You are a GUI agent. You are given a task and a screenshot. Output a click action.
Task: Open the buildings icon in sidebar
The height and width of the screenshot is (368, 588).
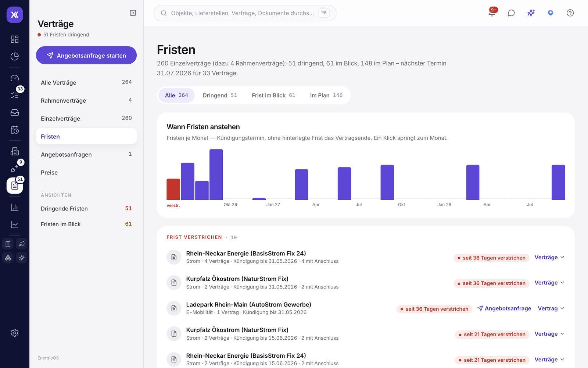pyautogui.click(x=15, y=151)
